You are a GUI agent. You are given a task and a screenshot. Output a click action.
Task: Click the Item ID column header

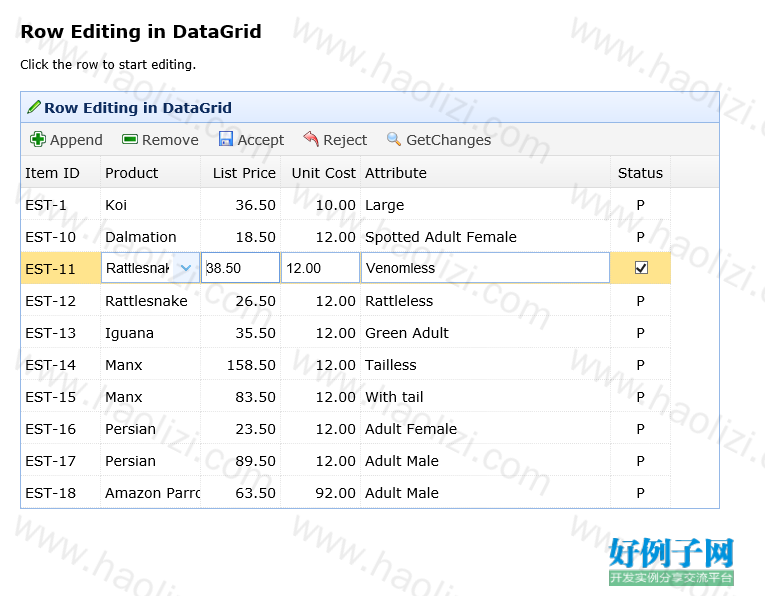(61, 172)
